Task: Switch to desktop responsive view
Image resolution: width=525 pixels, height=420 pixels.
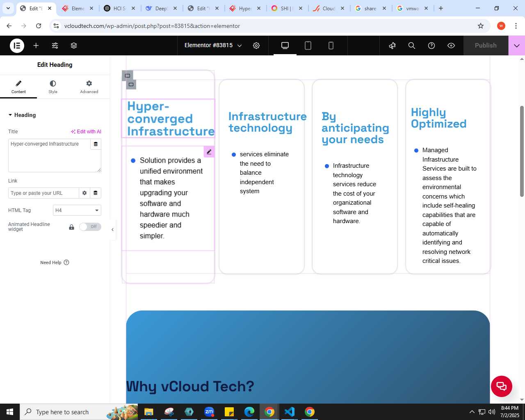Action: tap(285, 46)
